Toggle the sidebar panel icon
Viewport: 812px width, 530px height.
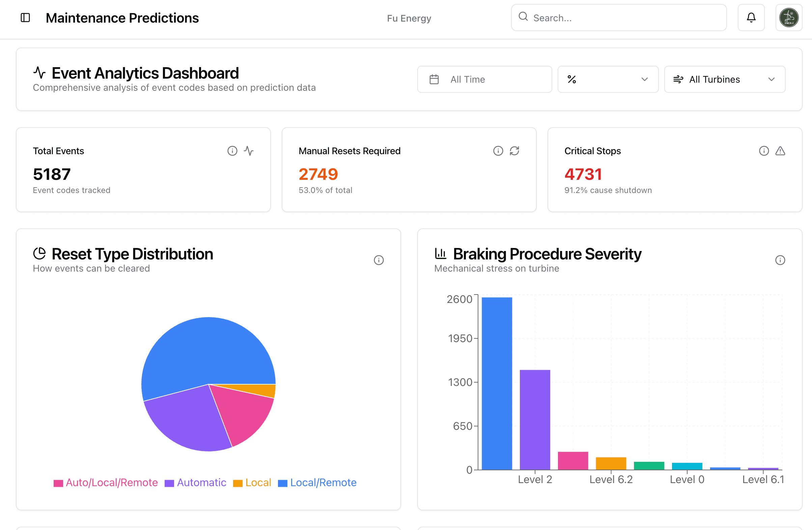(25, 18)
